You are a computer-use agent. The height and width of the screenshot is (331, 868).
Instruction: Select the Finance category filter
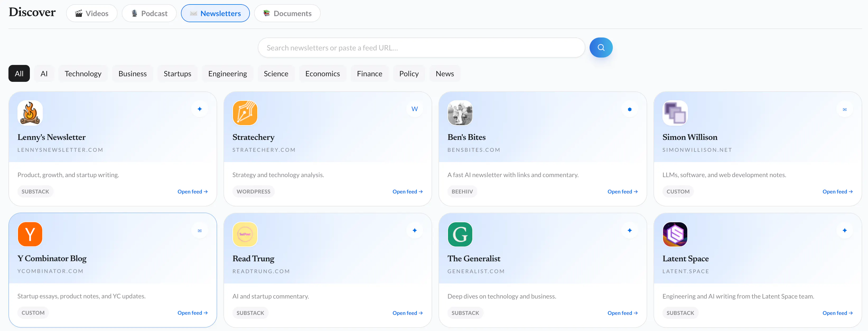(369, 73)
